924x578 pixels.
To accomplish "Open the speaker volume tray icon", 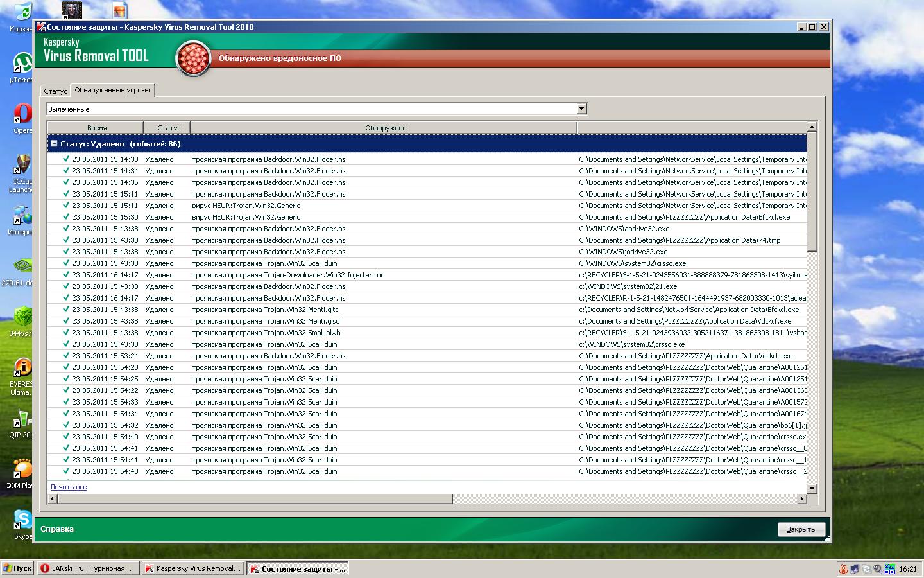I will click(877, 569).
